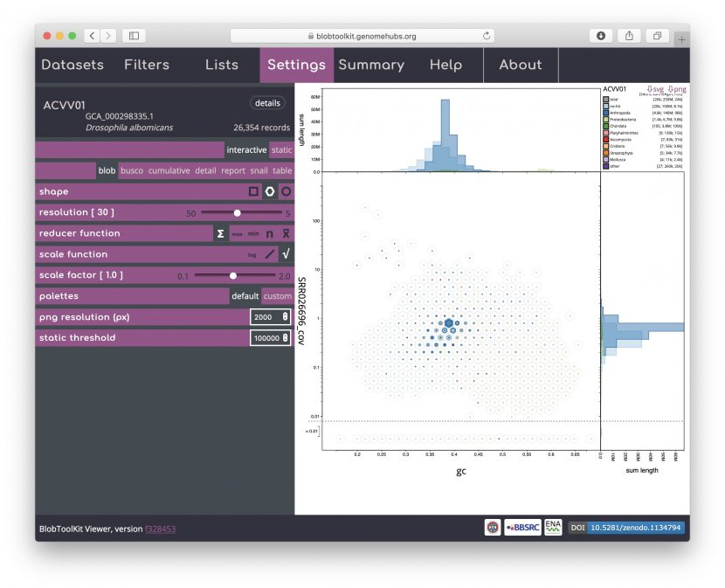This screenshot has height=588, width=725.
Task: Select the circle shape icon
Action: click(x=285, y=191)
